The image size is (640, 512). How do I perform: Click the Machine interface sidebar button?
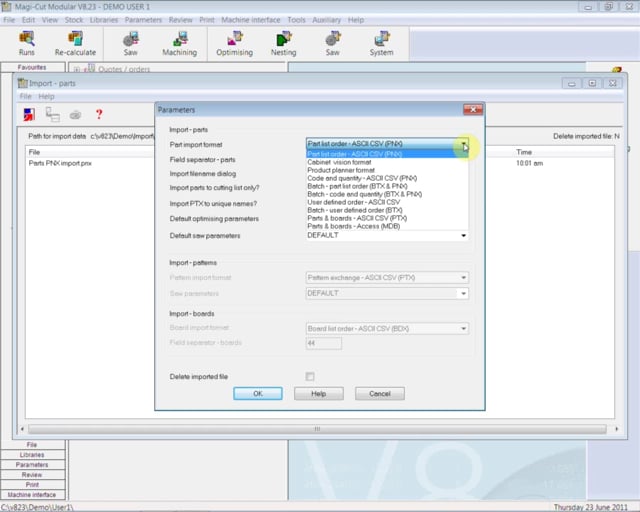(x=32, y=495)
